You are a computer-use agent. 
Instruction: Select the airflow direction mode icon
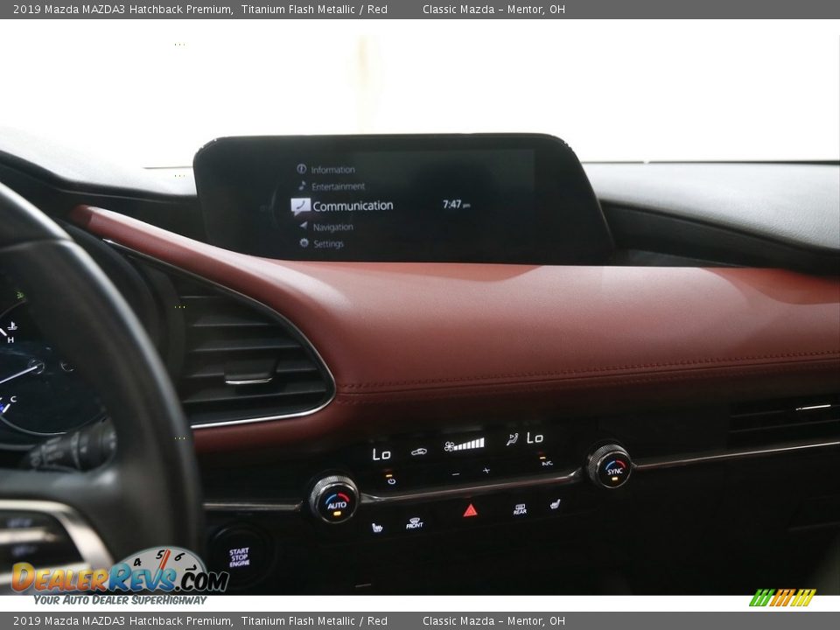coord(512,437)
